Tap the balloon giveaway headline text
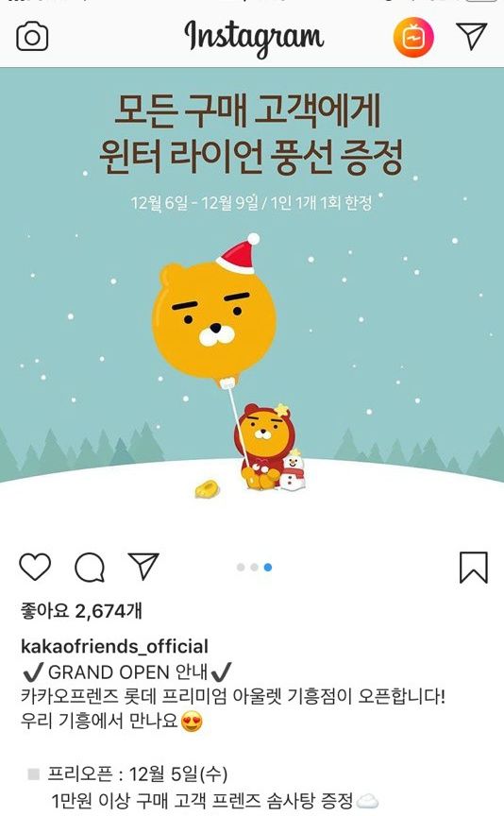 coord(251,134)
